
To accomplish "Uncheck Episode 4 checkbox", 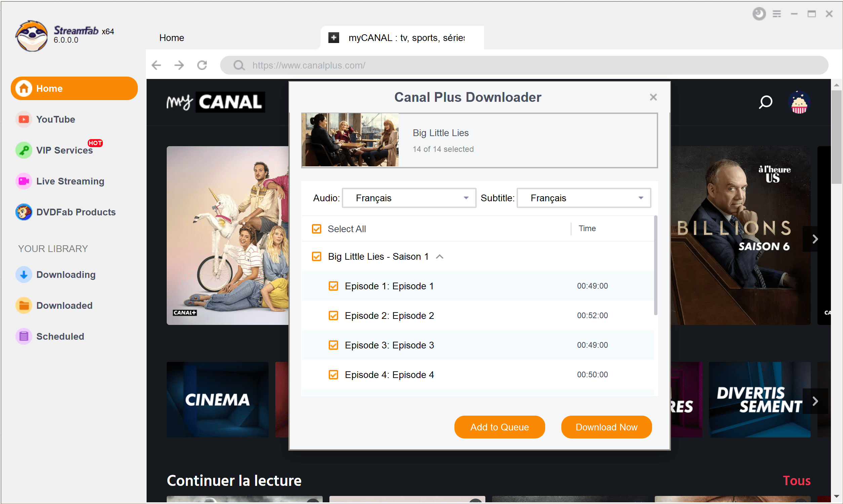I will 333,374.
